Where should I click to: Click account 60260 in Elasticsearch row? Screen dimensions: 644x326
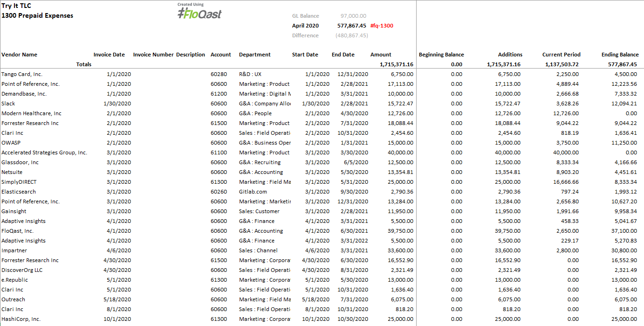219,192
